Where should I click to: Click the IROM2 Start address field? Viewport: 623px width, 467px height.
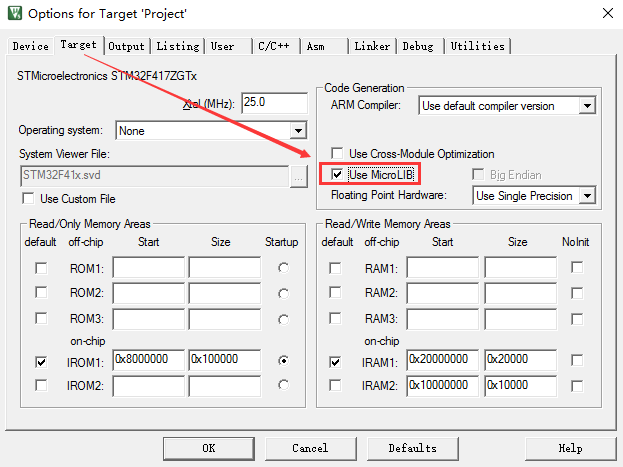click(149, 386)
